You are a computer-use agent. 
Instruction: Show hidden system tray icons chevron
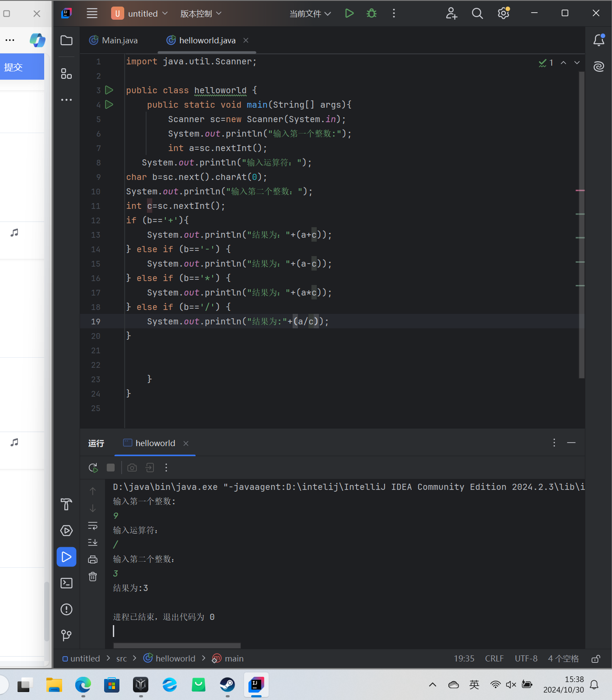433,685
